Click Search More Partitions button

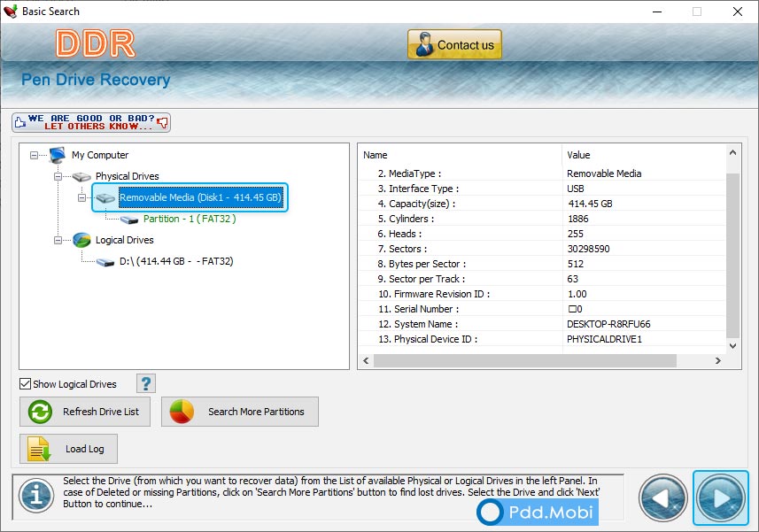pos(240,412)
